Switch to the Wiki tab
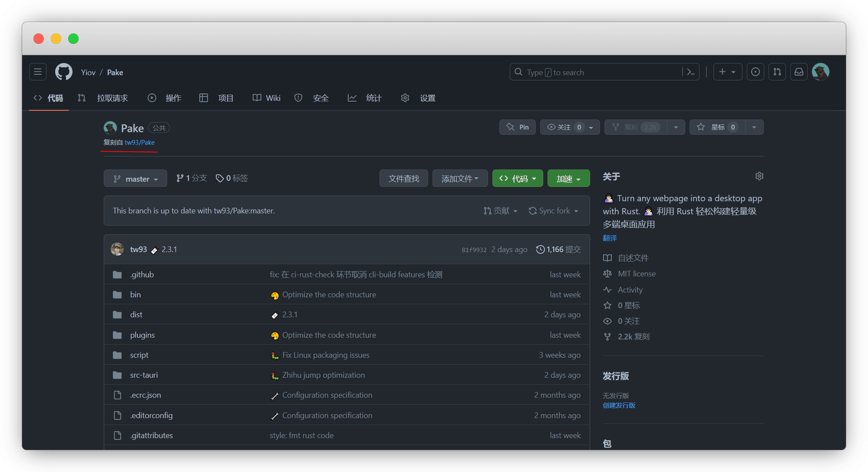This screenshot has width=868, height=472. coord(267,98)
